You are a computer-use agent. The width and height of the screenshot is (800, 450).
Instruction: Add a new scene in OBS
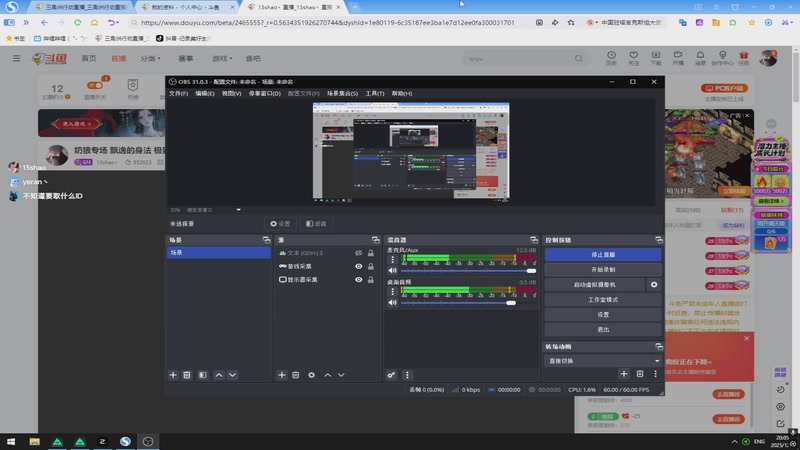[173, 375]
